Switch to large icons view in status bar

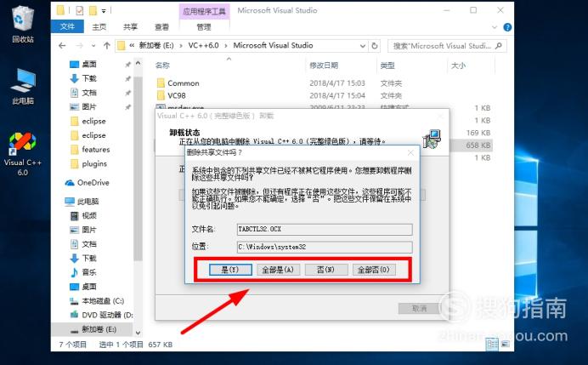506,344
